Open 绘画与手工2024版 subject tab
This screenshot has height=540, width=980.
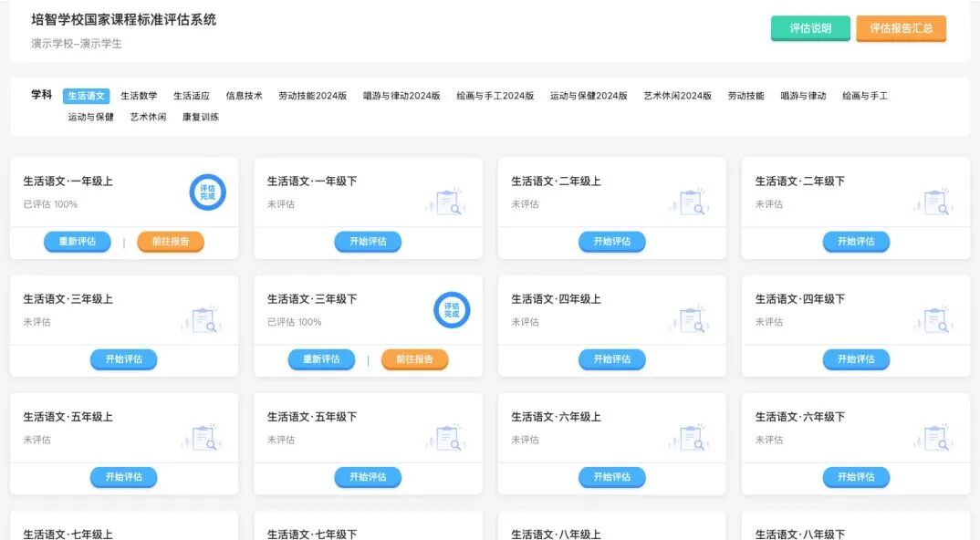[495, 96]
